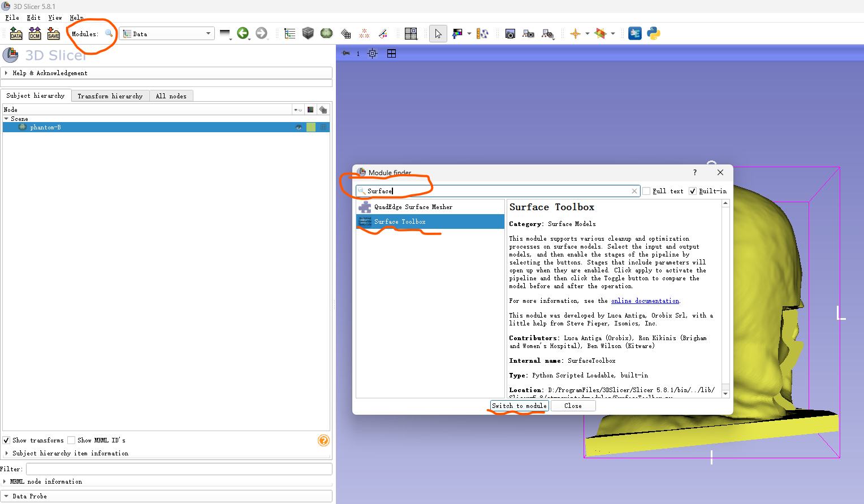This screenshot has width=864, height=504.
Task: Expand MRML node information section
Action: click(166, 481)
